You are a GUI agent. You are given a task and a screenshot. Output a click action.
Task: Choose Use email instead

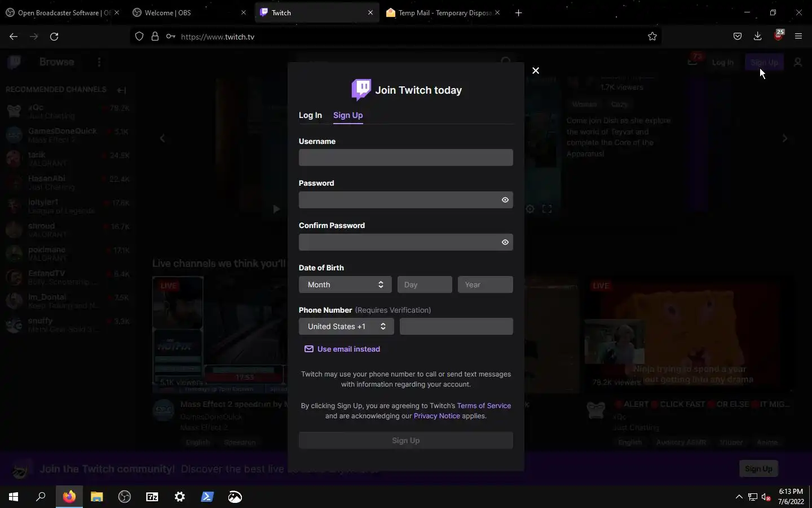click(x=342, y=349)
